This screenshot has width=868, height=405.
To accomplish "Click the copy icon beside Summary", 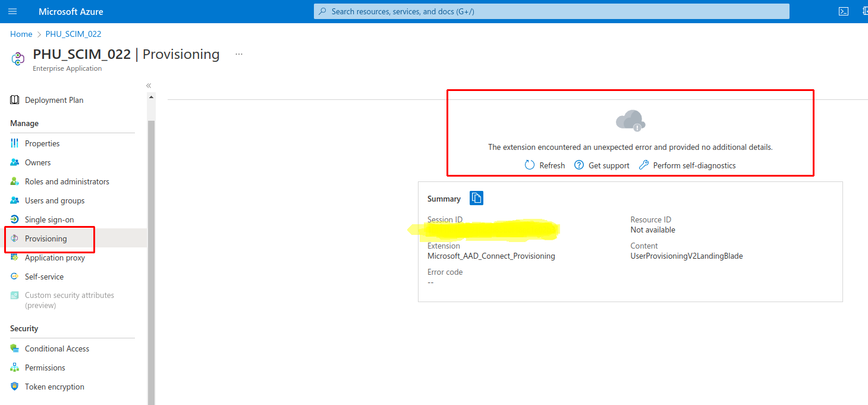I will coord(476,198).
